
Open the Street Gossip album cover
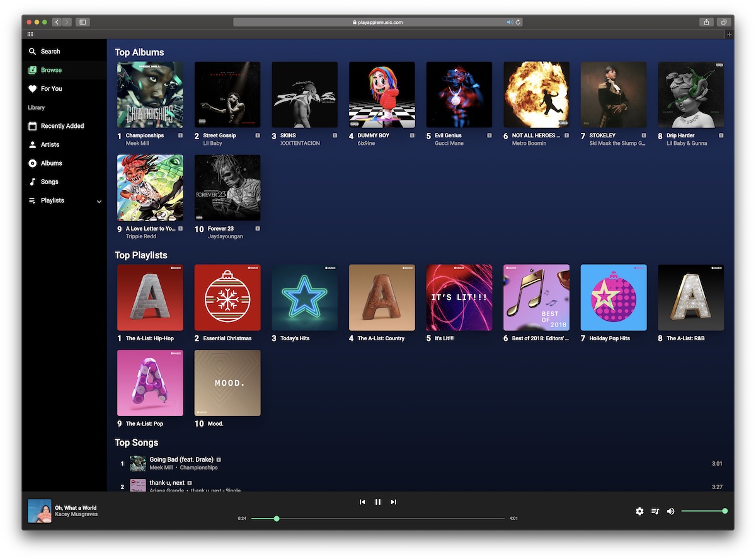[227, 95]
